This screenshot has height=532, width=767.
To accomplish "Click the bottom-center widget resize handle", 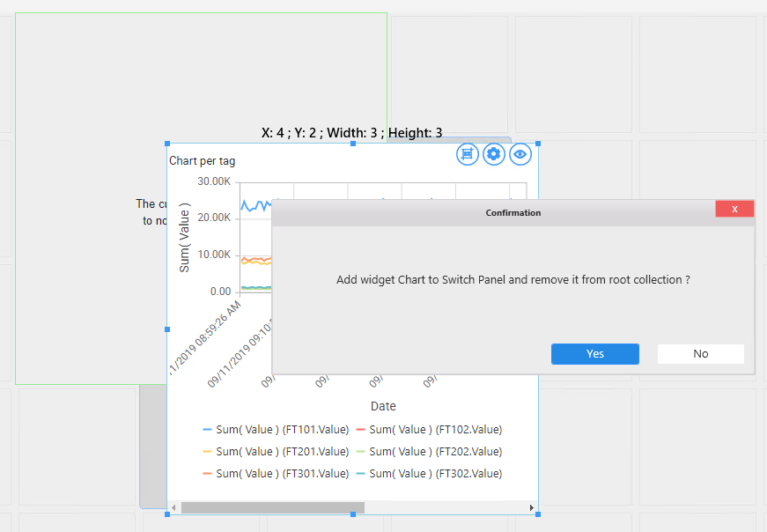I will 353,514.
